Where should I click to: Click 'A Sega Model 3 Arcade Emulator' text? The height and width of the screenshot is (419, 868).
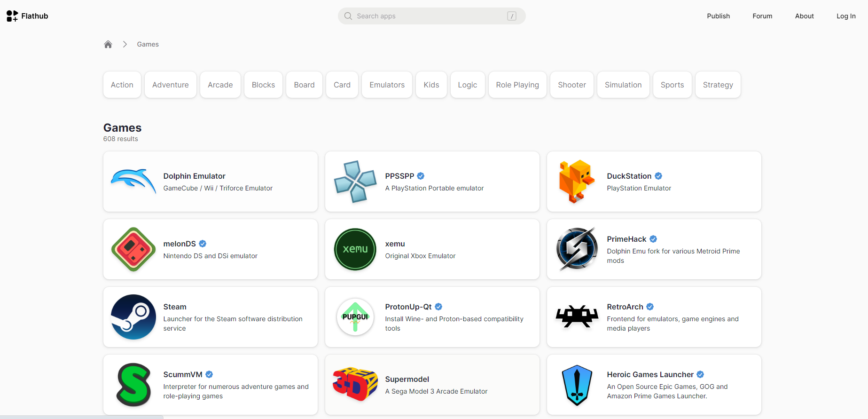tap(436, 391)
